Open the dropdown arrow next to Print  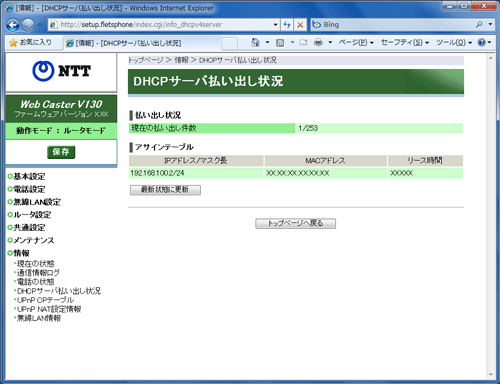coord(330,42)
